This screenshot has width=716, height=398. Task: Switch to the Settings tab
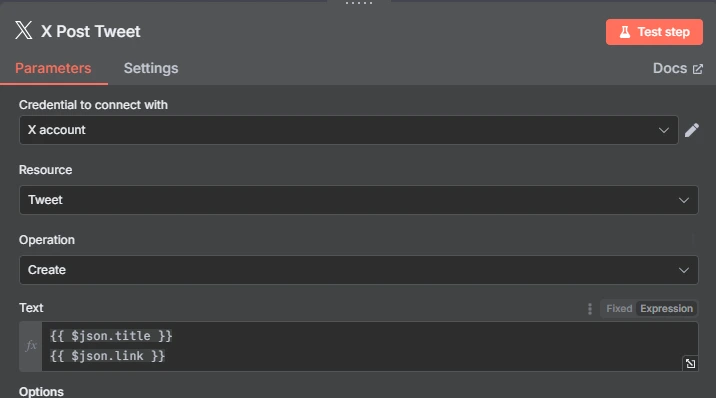pyautogui.click(x=151, y=68)
